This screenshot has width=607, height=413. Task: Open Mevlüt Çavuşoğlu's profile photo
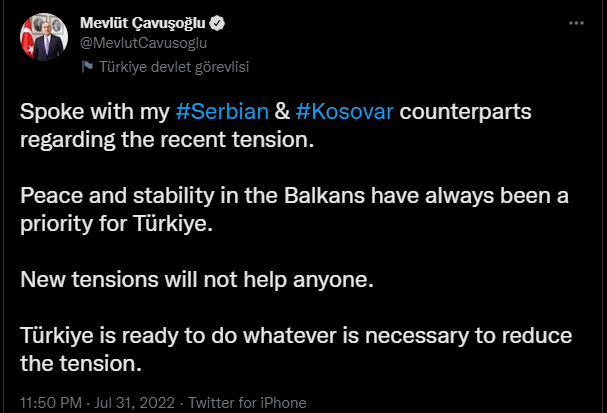click(x=44, y=37)
